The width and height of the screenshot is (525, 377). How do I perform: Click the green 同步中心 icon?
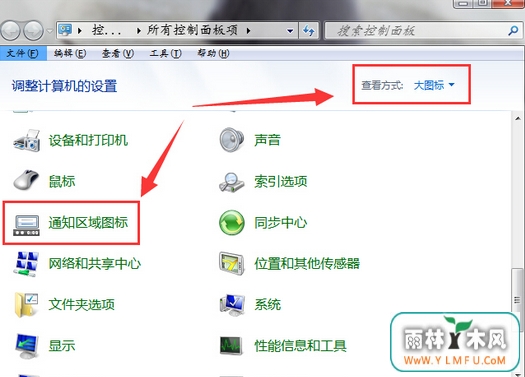(x=232, y=223)
